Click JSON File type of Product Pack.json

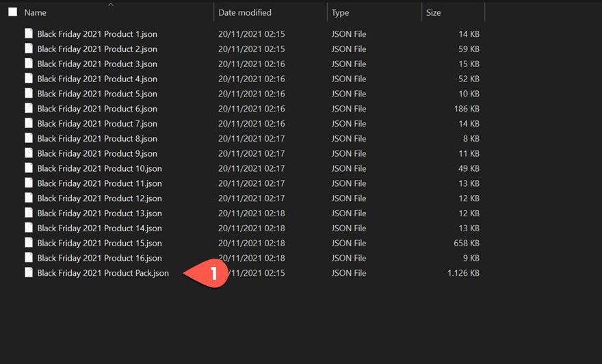pos(349,274)
